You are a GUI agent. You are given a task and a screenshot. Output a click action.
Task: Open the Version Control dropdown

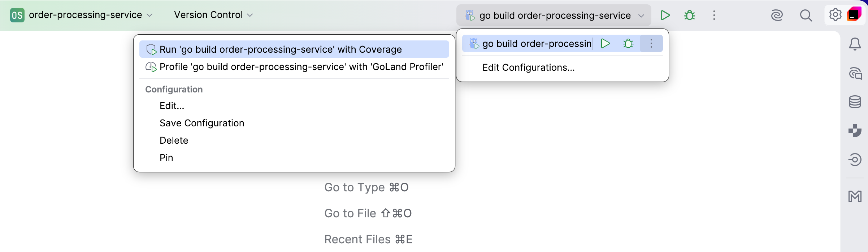(x=213, y=15)
